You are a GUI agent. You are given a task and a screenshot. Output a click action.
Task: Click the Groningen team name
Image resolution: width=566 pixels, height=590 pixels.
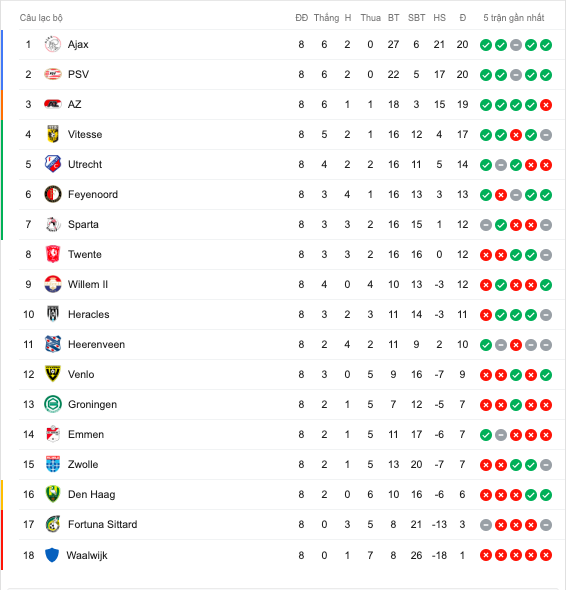click(x=92, y=404)
